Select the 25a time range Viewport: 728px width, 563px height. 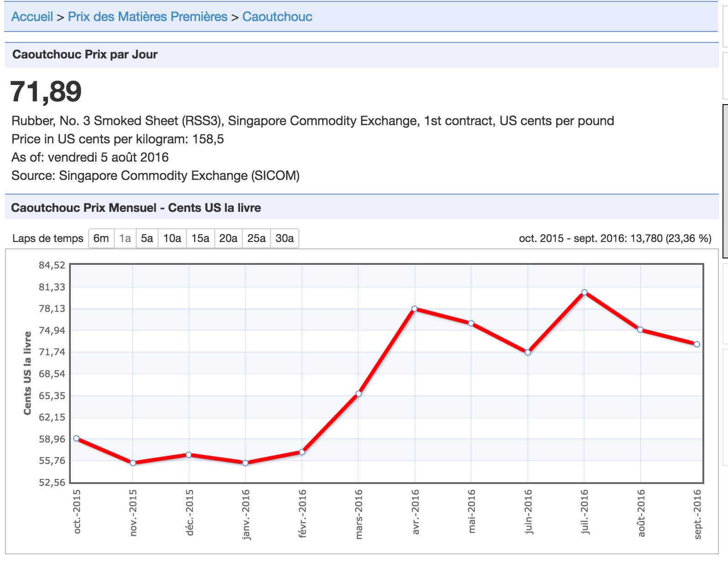point(256,238)
